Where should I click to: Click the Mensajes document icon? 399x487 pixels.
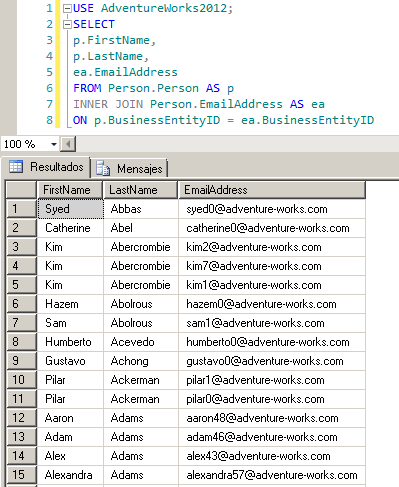103,168
